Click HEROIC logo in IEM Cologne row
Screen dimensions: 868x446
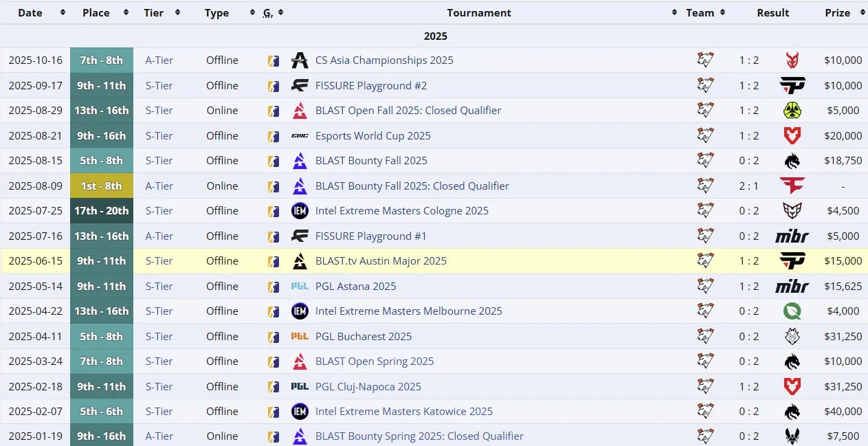[x=792, y=211]
